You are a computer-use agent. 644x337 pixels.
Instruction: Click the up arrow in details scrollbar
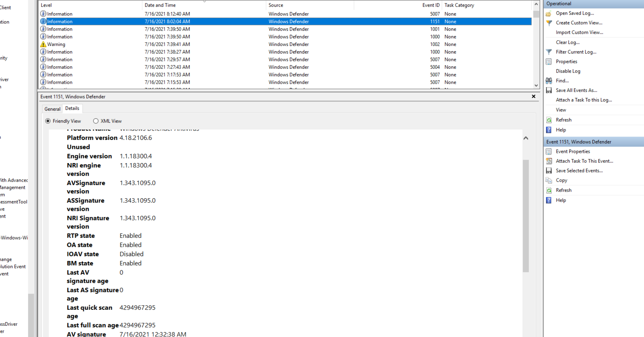(x=526, y=138)
